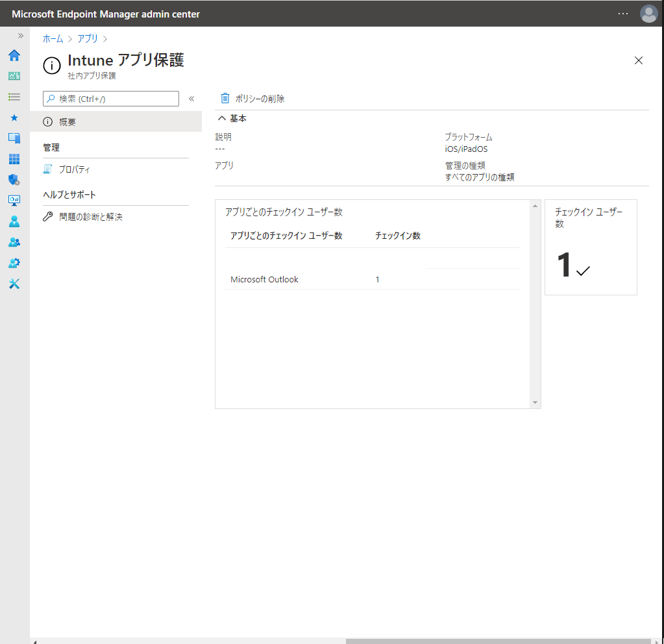The height and width of the screenshot is (644, 664).
Task: Click the Microsoft Endpoint Manager admin center title
Action: (x=106, y=14)
